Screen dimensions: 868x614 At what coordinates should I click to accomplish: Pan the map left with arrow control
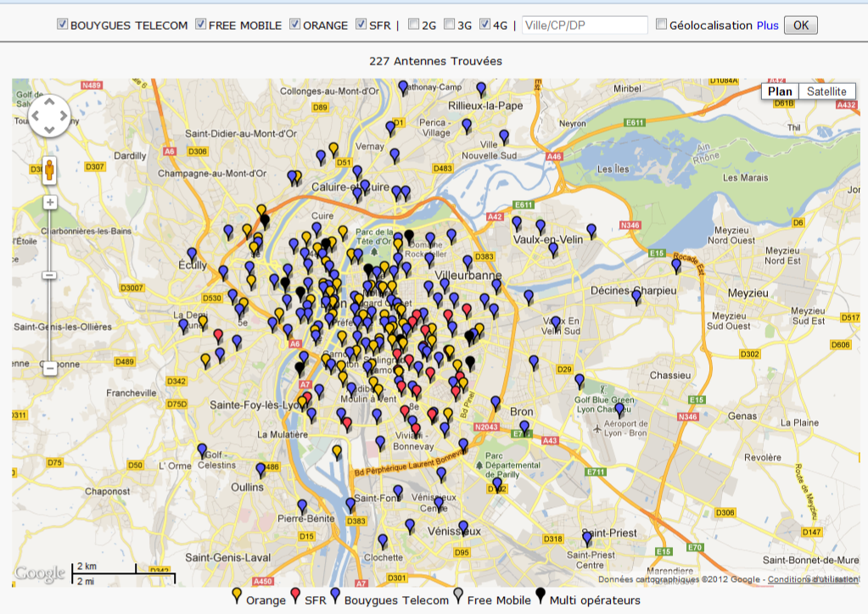[x=36, y=115]
